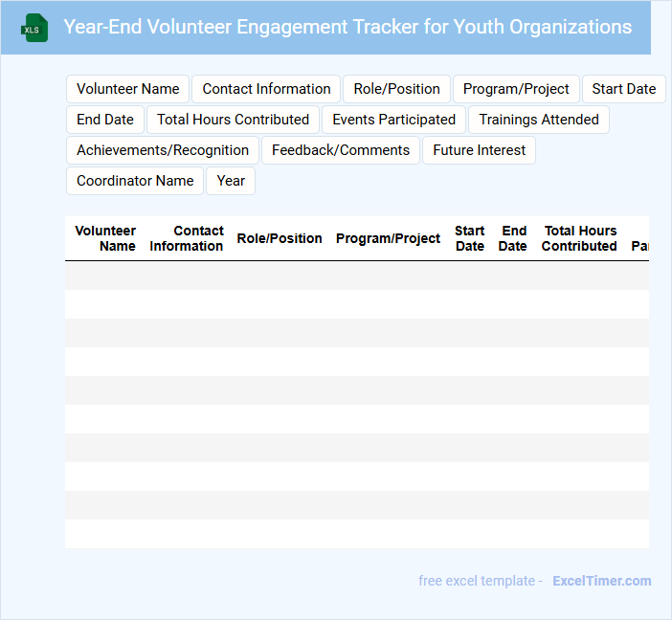672x620 pixels.
Task: Click the Volunteer Name column header
Action: pos(105,238)
